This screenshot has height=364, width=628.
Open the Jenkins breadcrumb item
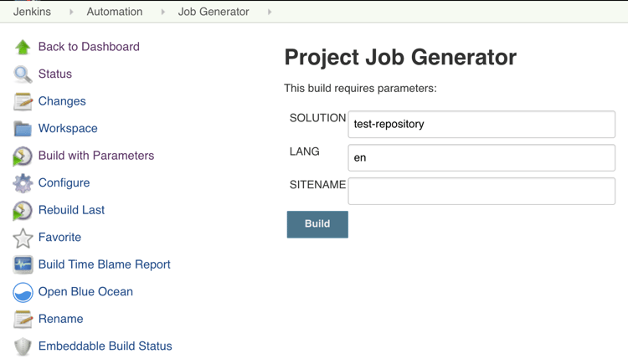32,12
